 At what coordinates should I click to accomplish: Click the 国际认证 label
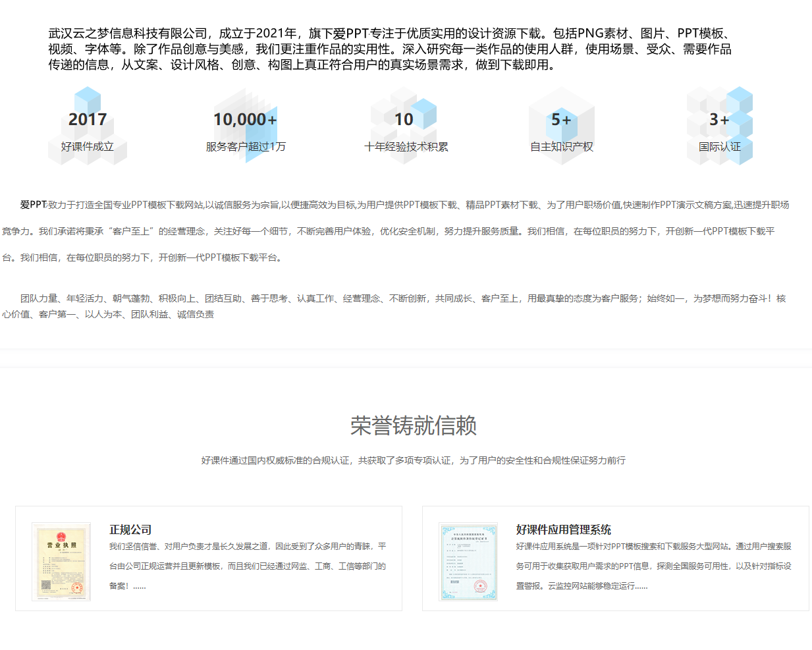720,146
